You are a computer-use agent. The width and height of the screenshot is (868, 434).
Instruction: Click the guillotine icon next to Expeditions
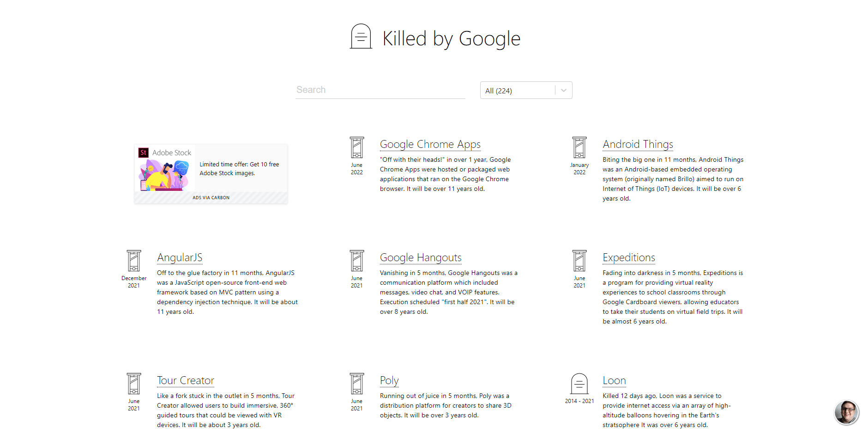click(579, 261)
